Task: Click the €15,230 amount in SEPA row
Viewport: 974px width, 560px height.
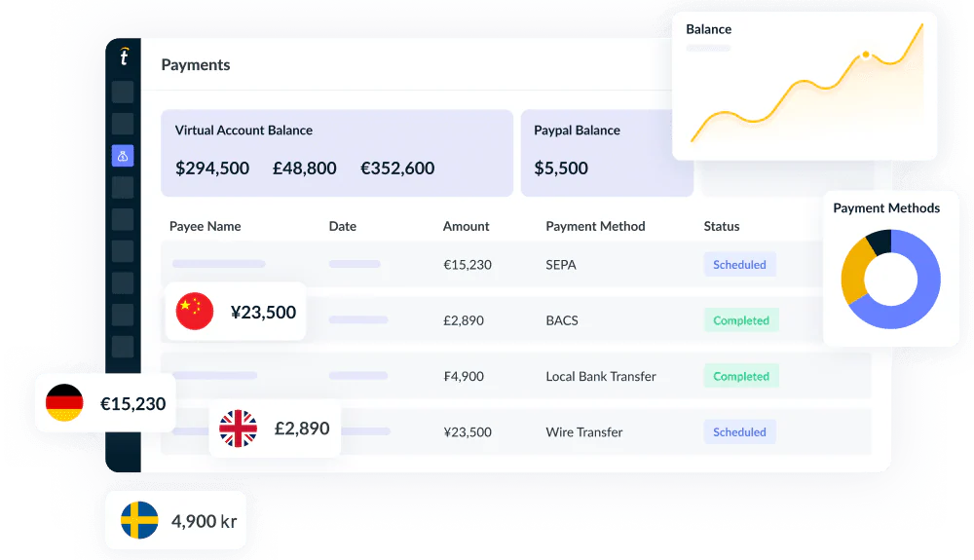Action: click(468, 265)
